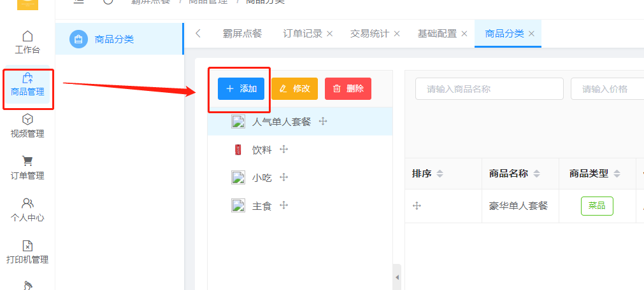Open the 工作台 workbench icon
644x290 pixels.
(27, 36)
